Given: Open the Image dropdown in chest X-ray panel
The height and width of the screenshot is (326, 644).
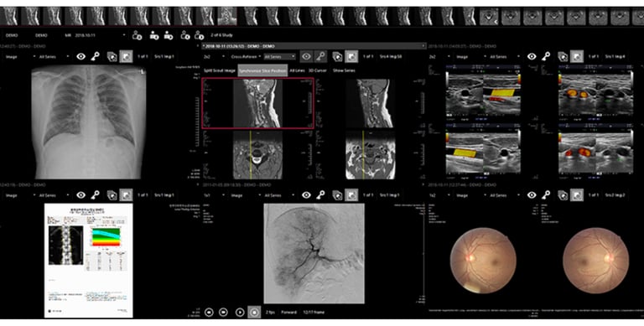Looking at the screenshot, I should (19, 57).
